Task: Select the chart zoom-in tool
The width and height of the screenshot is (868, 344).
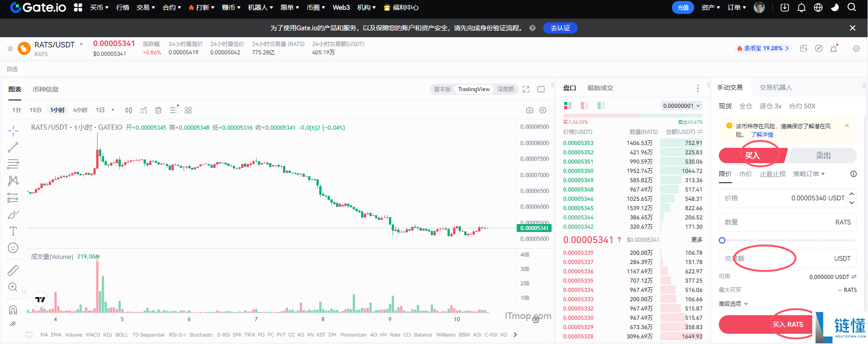Action: (x=13, y=287)
